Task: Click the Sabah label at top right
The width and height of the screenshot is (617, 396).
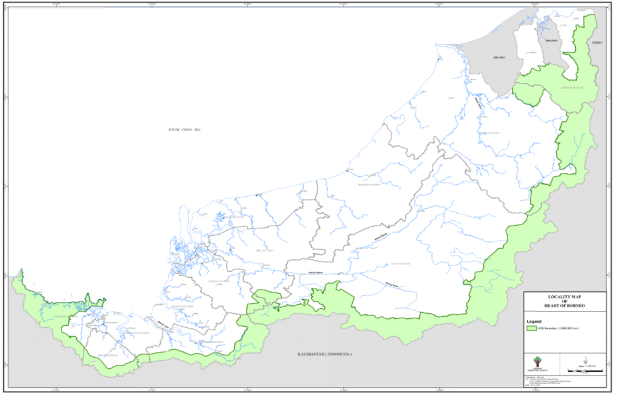Action: (597, 43)
